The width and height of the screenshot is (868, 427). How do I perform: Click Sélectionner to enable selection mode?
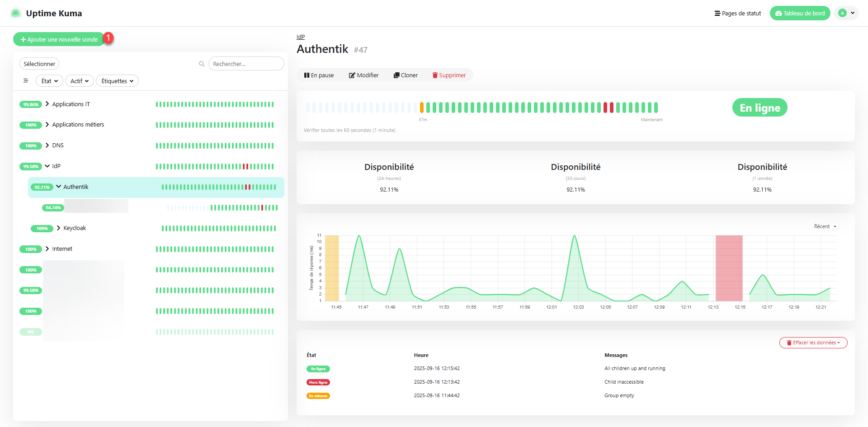coord(39,64)
